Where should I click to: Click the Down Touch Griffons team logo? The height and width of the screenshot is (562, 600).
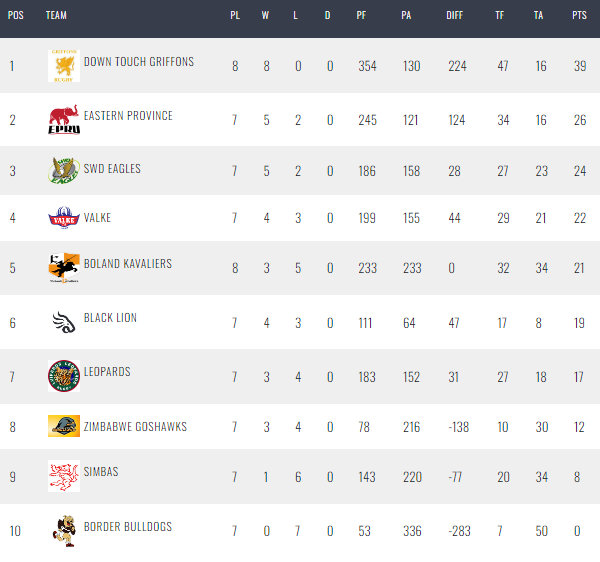pos(64,66)
